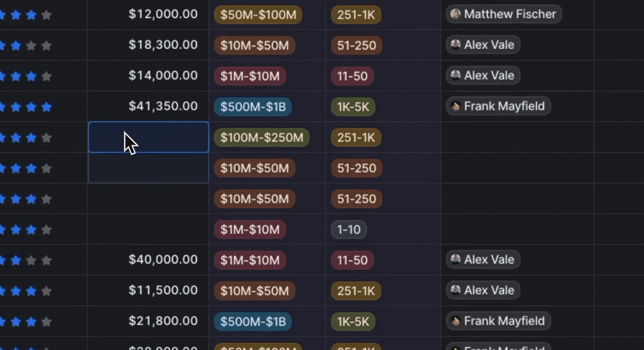The height and width of the screenshot is (350, 644).
Task: Select the rightmost blue star in the $41,350.00 row
Action: pos(47,107)
